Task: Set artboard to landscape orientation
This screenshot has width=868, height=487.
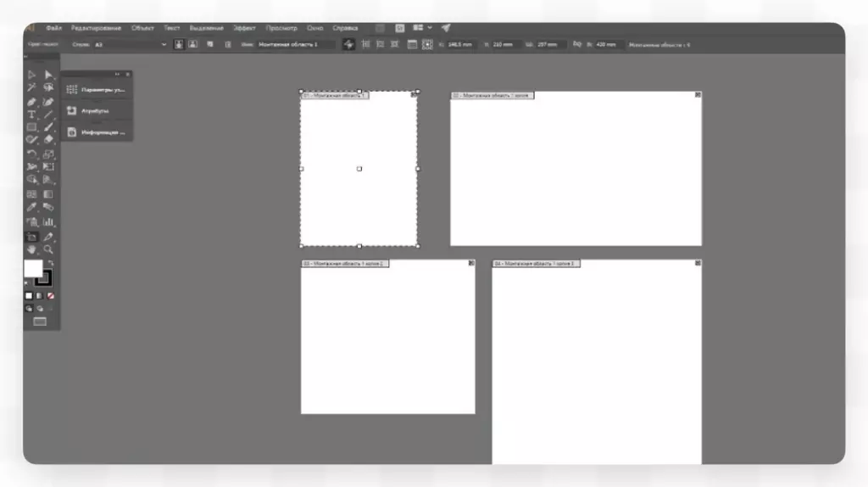Action: [x=192, y=44]
